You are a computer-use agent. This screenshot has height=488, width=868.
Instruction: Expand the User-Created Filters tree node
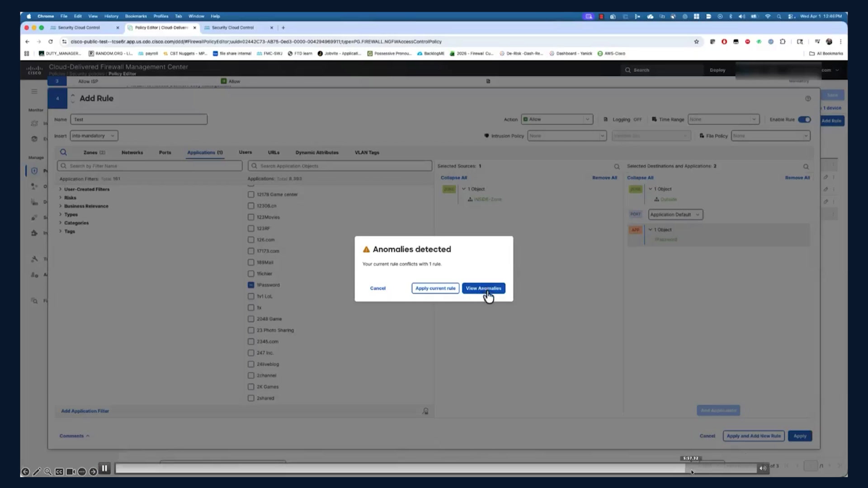pyautogui.click(x=60, y=189)
